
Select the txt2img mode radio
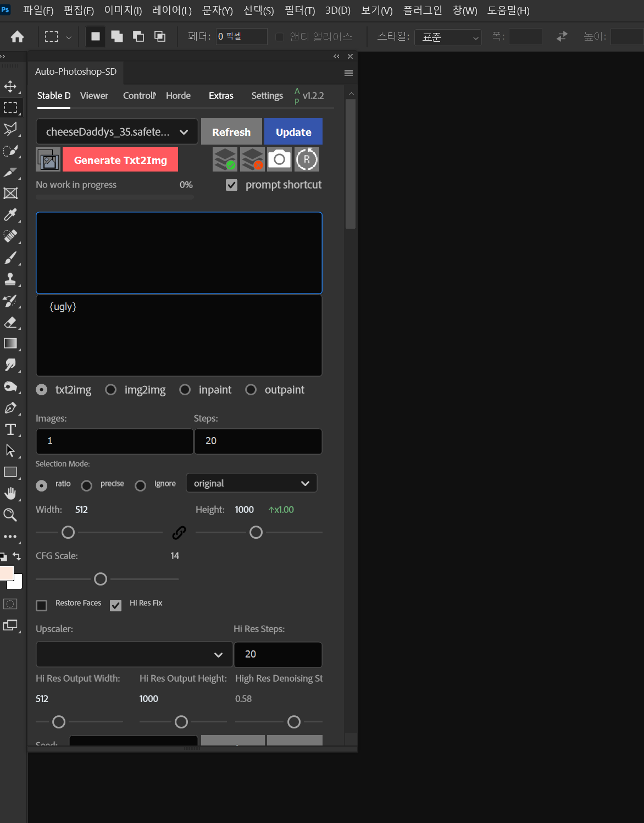[41, 390]
